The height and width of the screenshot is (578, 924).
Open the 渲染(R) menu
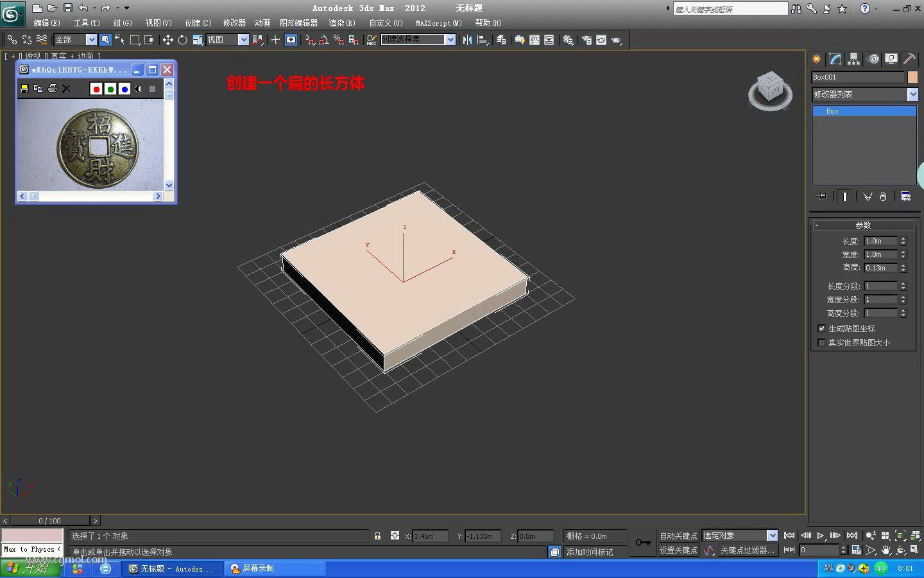click(x=341, y=23)
